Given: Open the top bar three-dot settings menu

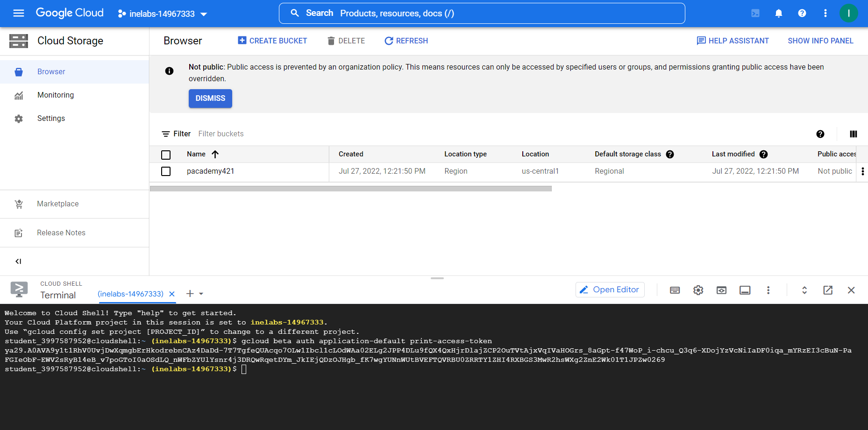Looking at the screenshot, I should (x=825, y=13).
